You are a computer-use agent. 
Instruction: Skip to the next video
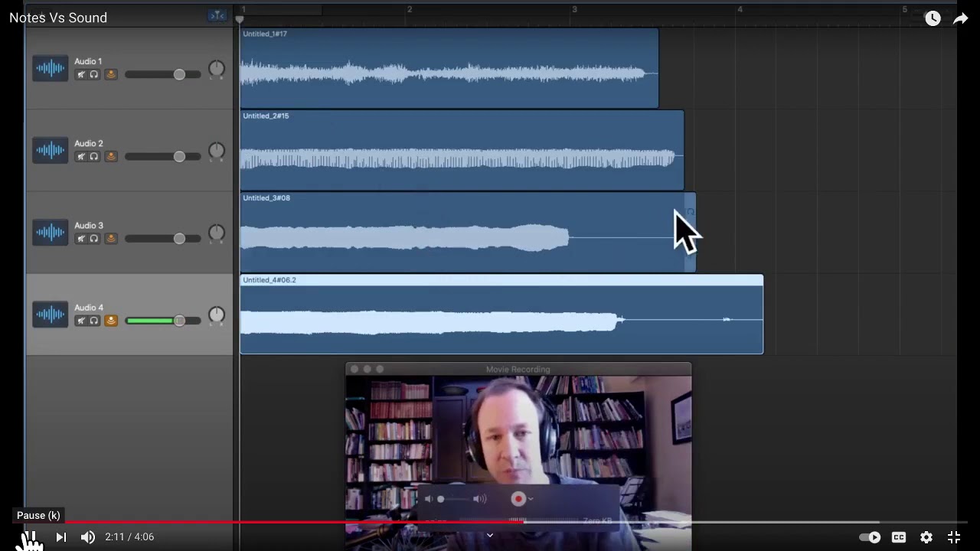[61, 537]
